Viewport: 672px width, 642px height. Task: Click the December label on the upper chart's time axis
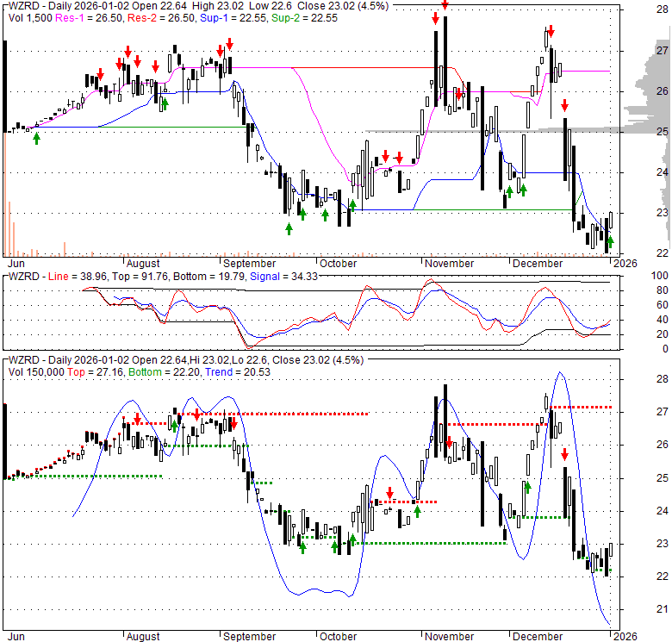(x=538, y=264)
